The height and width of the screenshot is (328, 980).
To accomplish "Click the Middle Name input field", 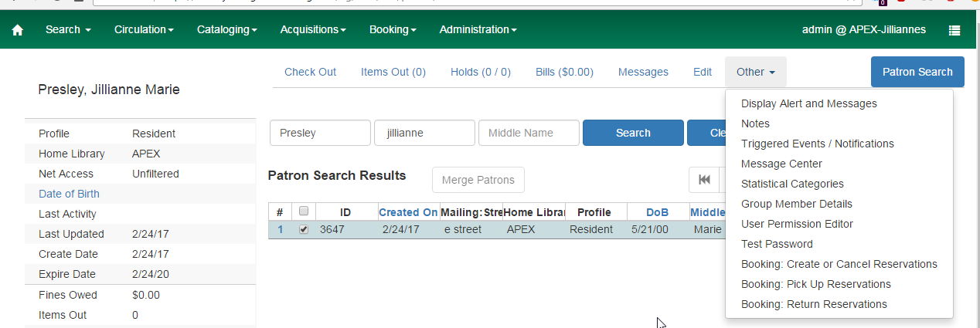I will pyautogui.click(x=529, y=133).
